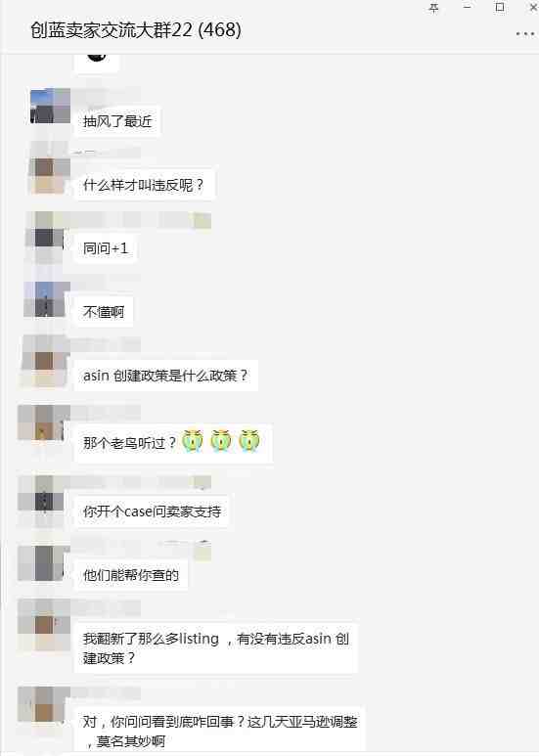Open avatar beside message 抽风了最近
This screenshot has width=539, height=756.
pos(50,106)
